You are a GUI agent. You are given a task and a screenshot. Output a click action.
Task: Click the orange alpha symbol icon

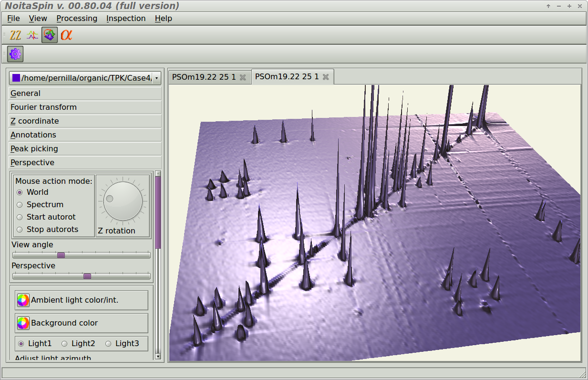66,35
